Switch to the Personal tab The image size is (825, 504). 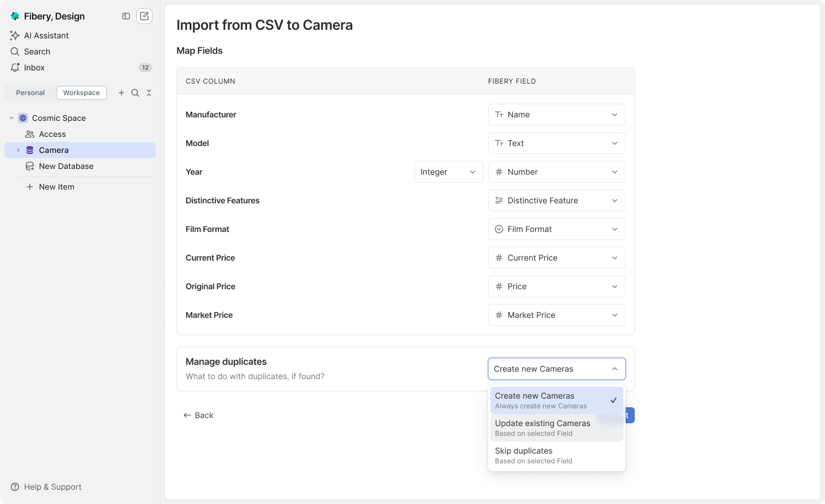pos(30,93)
